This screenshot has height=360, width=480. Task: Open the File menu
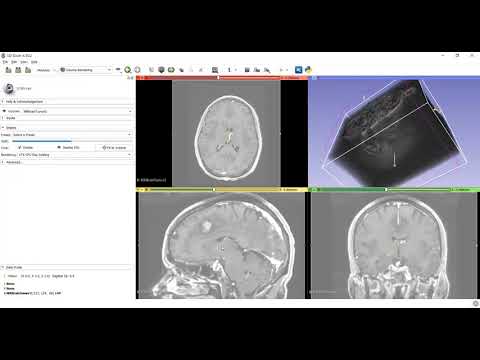click(x=5, y=62)
